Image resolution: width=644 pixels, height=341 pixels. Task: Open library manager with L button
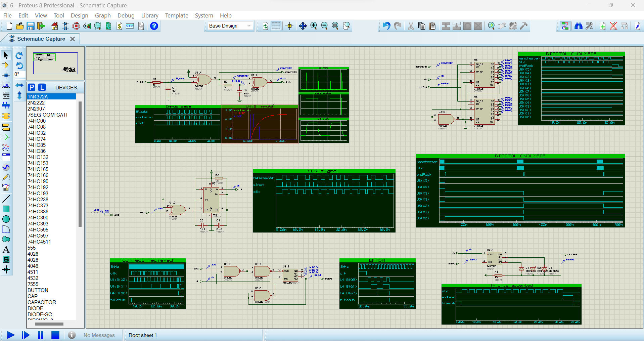tap(42, 87)
